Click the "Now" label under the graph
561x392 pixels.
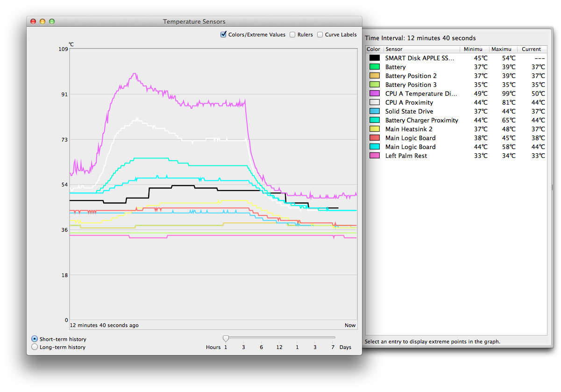point(350,325)
